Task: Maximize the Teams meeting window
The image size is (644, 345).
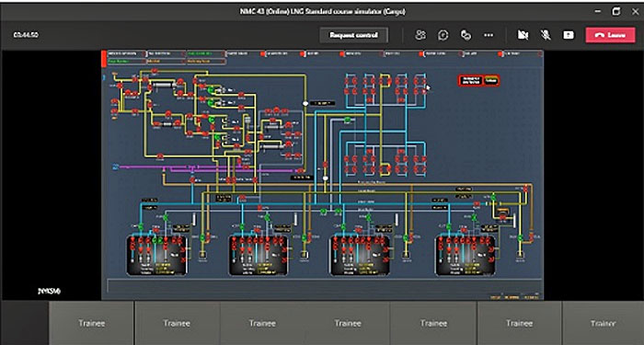Action: (616, 11)
